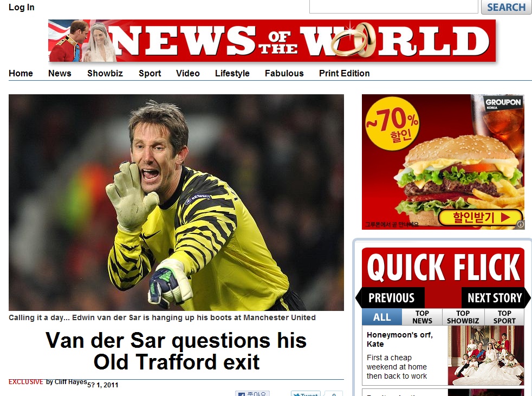Click the Groupon discount button on burger ad

[480, 217]
